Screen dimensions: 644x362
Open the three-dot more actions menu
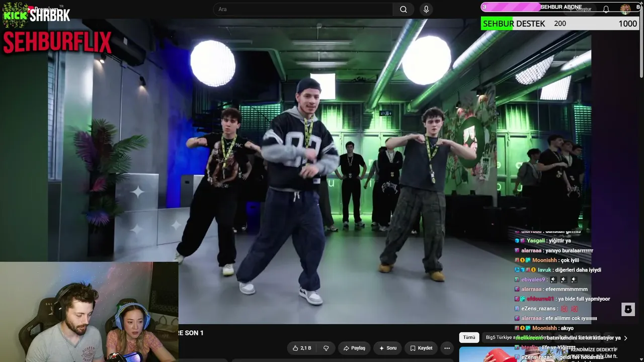pos(447,348)
